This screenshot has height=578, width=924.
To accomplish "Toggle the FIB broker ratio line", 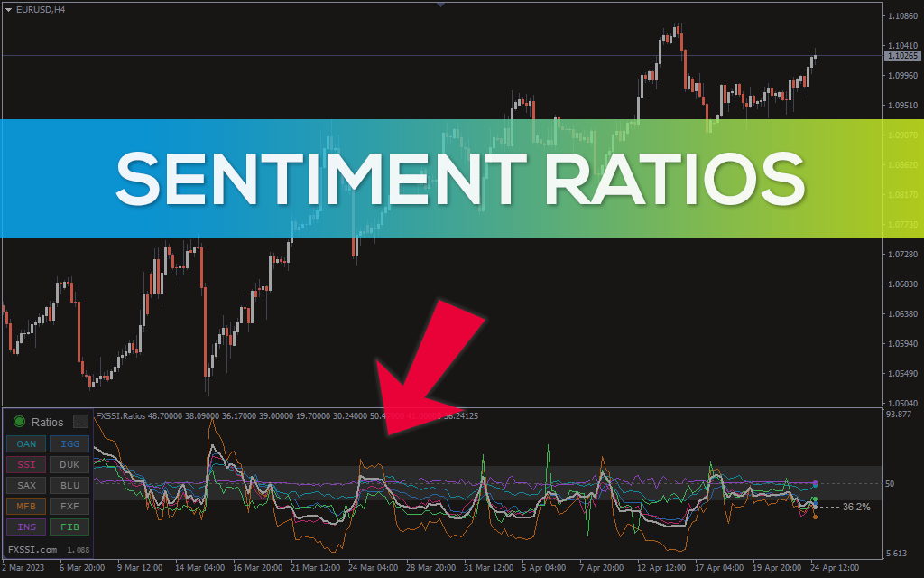I will tap(69, 527).
